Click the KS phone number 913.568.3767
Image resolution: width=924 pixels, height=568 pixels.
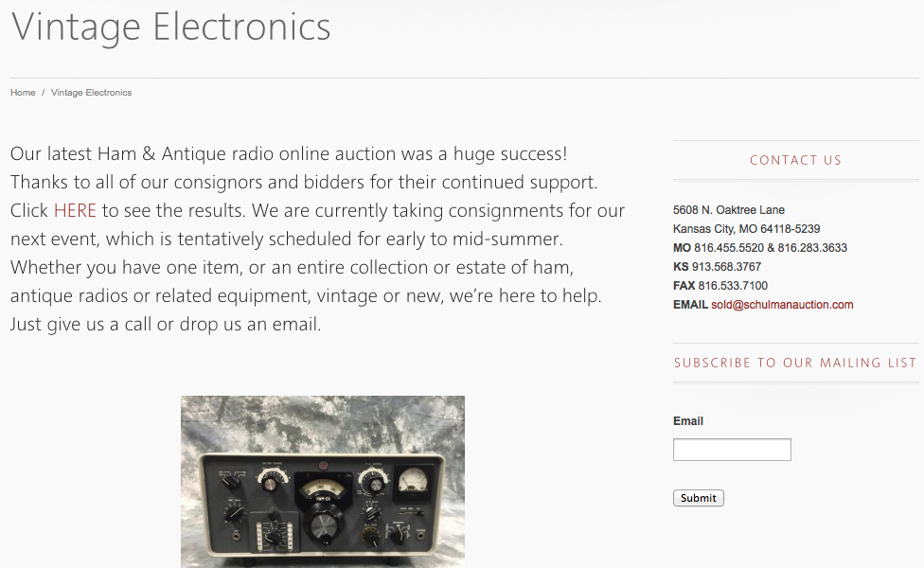point(726,267)
